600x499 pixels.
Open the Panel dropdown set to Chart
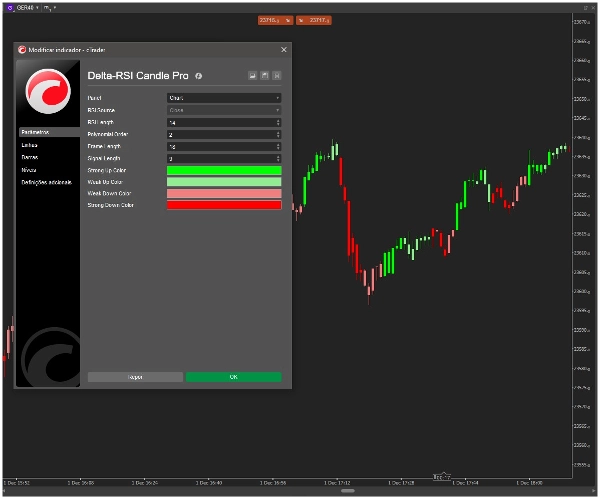pyautogui.click(x=224, y=98)
